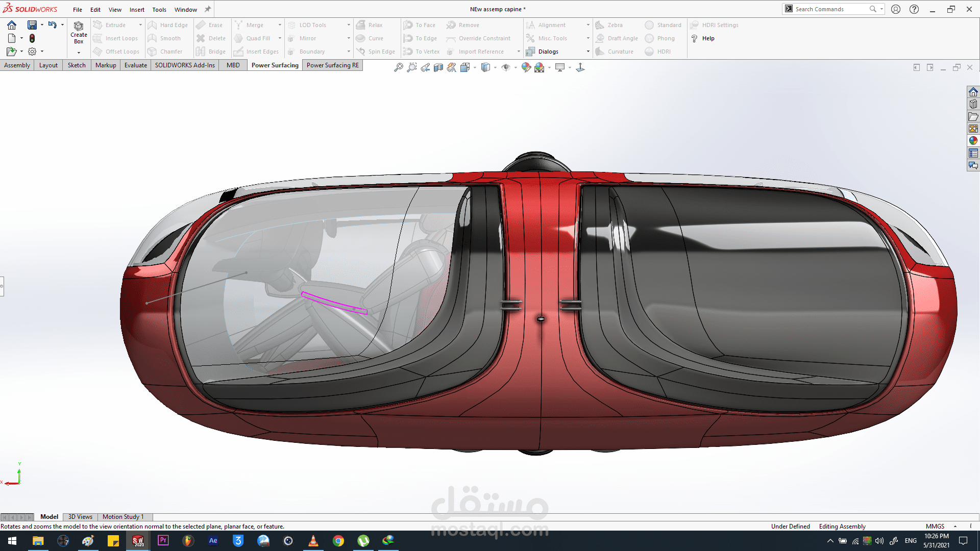Open the Section View tool
The height and width of the screenshot is (551, 980).
(x=438, y=67)
